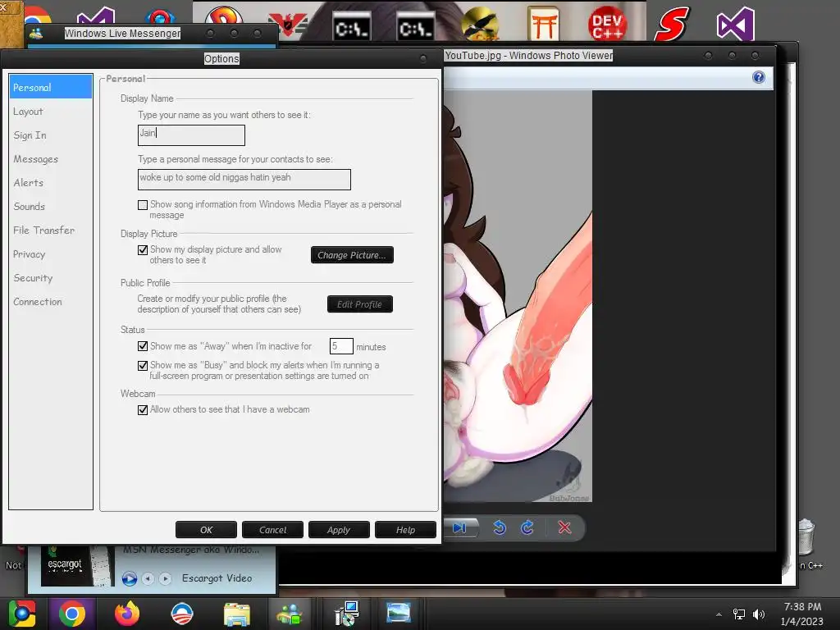Open Dev C++ desktop icon
The height and width of the screenshot is (630, 840).
click(x=608, y=24)
